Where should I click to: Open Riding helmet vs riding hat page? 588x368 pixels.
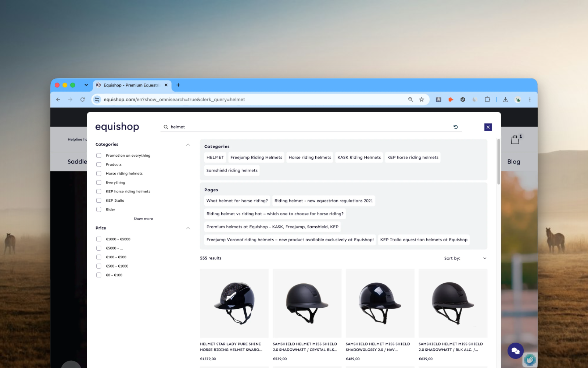click(x=275, y=214)
